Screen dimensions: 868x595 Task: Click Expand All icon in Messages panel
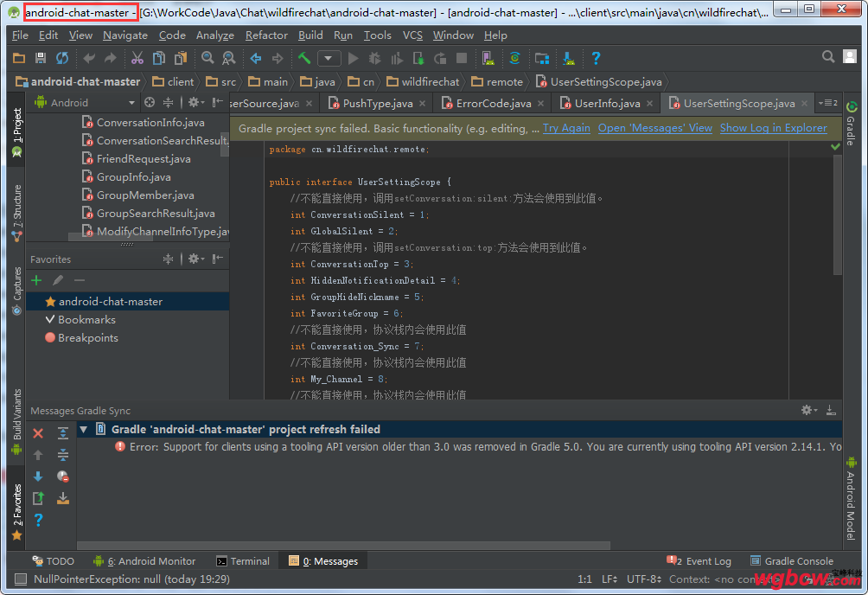[63, 433]
